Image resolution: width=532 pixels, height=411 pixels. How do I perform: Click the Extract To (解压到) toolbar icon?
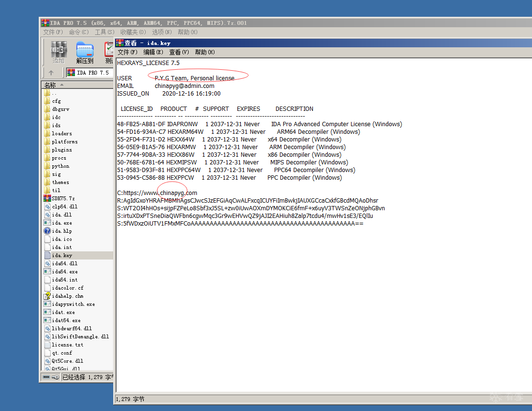(85, 52)
